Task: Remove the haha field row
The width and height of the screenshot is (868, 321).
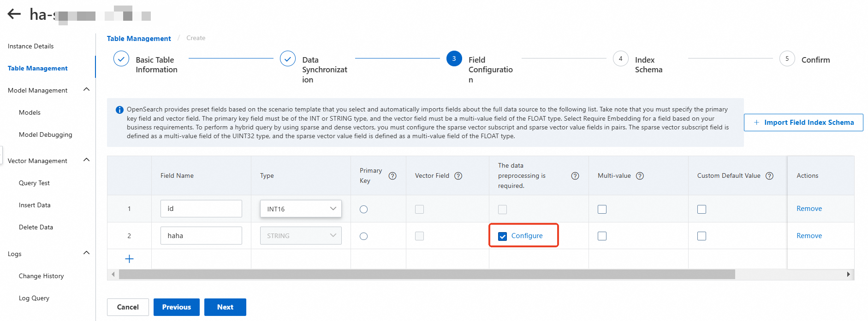Action: coord(809,236)
